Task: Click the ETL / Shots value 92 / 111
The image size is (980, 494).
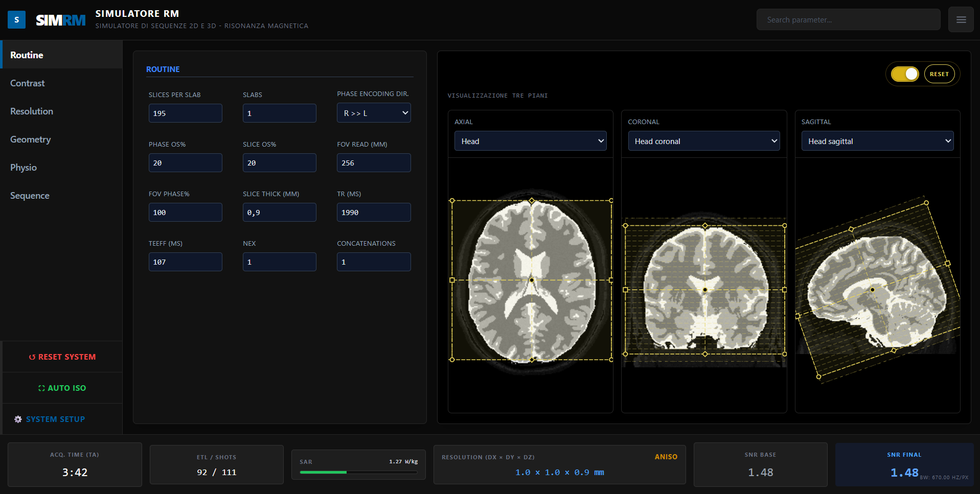Action: click(217, 473)
